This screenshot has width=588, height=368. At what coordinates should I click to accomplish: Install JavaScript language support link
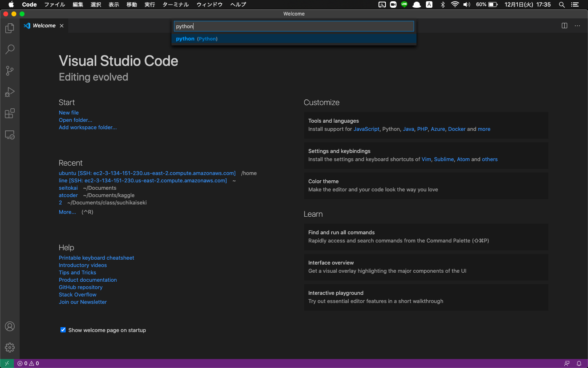[x=366, y=129]
